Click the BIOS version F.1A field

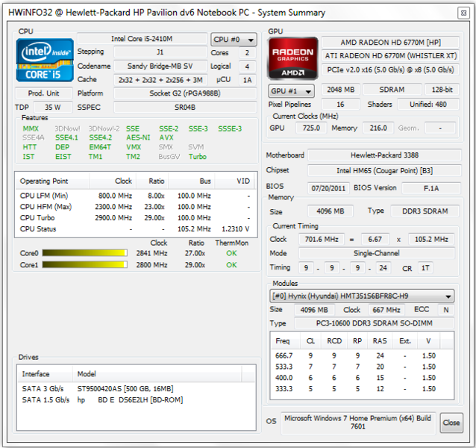[431, 188]
